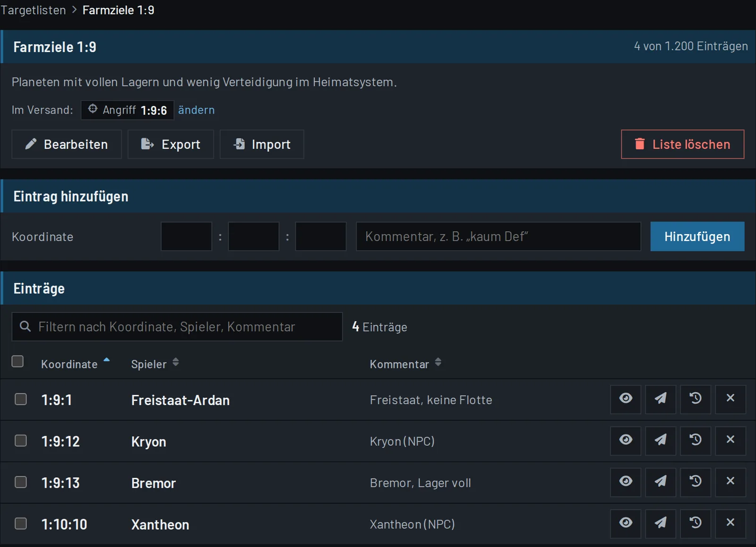The height and width of the screenshot is (547, 756).
Task: Focus the first Koordinate input field
Action: pyautogui.click(x=186, y=236)
